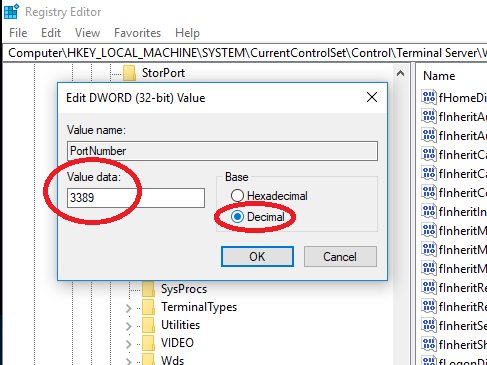Screen dimensions: 487x365
Task: Click the Registry Editor title bar icon
Action: pyautogui.click(x=12, y=12)
